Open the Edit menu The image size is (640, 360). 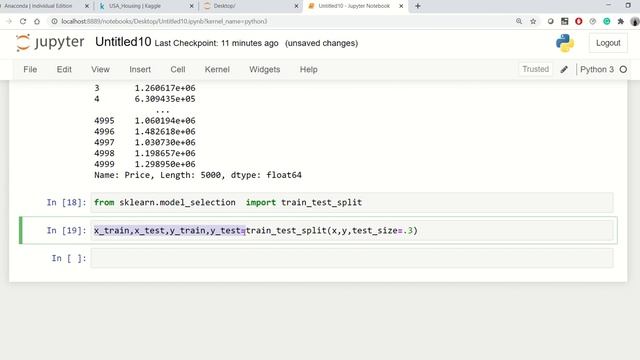point(64,69)
